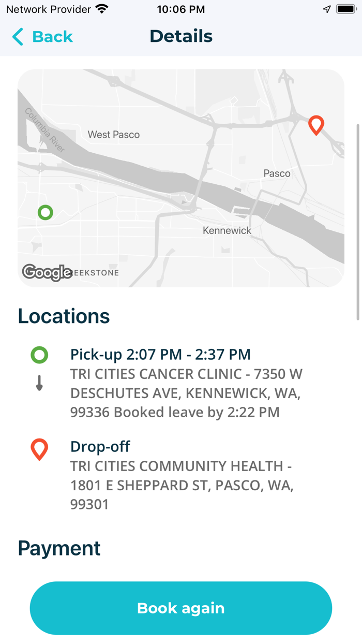Image resolution: width=362 pixels, height=644 pixels.
Task: Tap the red drop-off pin icon
Action: 39,448
